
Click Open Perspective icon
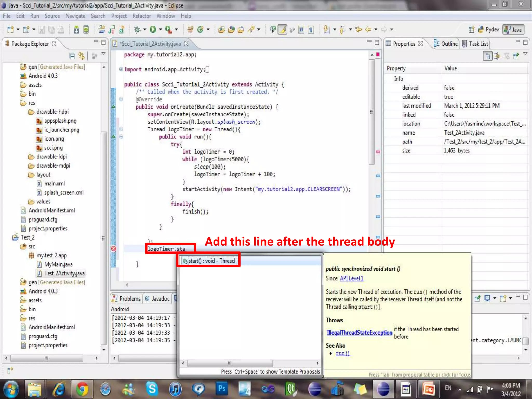471,30
